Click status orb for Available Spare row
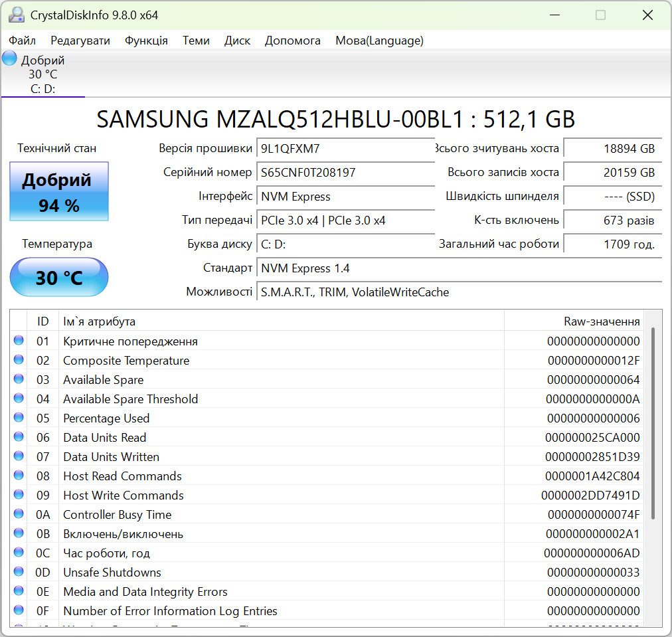 19,379
